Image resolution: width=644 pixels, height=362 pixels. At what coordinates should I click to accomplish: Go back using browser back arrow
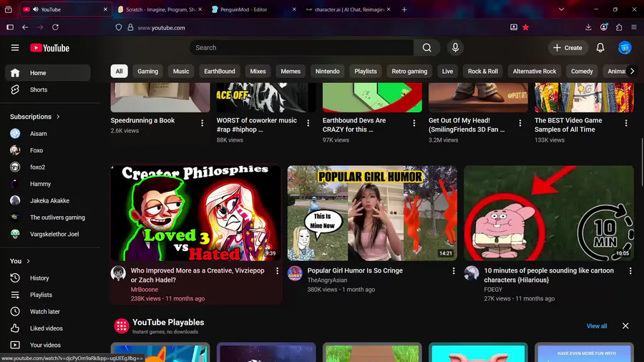[x=25, y=27]
